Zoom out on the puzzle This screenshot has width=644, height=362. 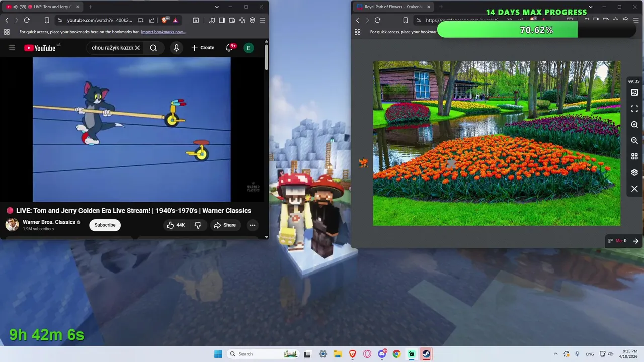[634, 140]
